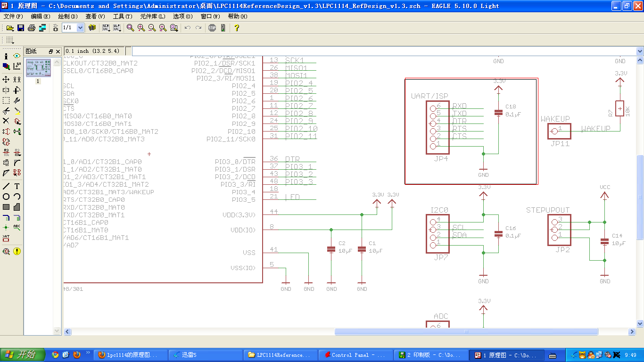Select the Rotate tool
644x362 pixels.
(x=17, y=90)
